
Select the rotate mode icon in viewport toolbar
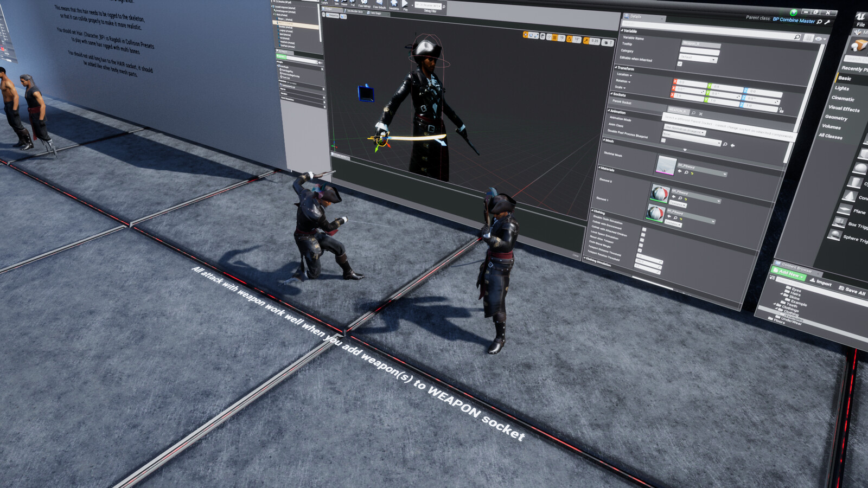[531, 35]
